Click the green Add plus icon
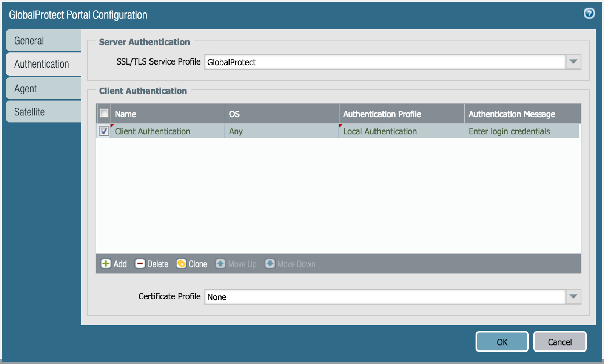 click(x=106, y=264)
